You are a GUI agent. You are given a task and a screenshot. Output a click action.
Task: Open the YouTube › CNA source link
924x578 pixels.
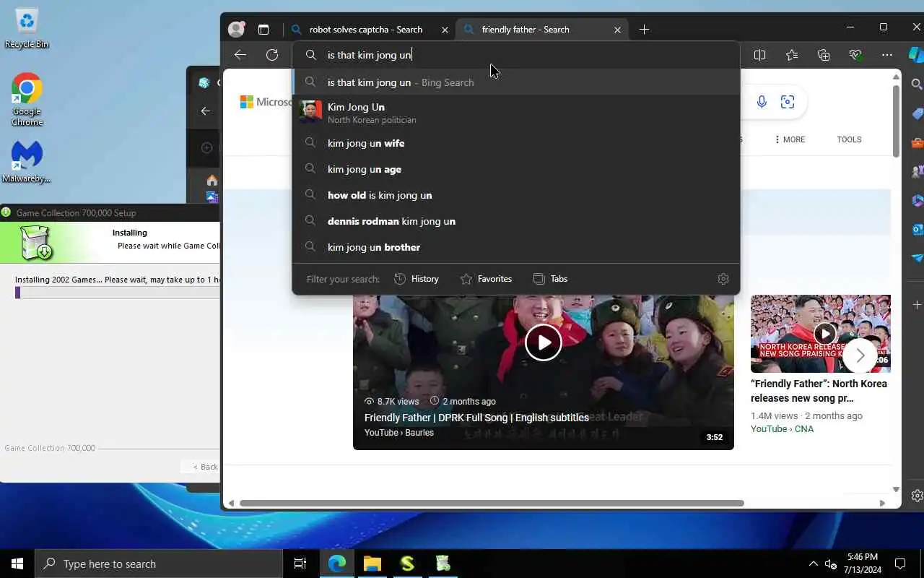[782, 429]
